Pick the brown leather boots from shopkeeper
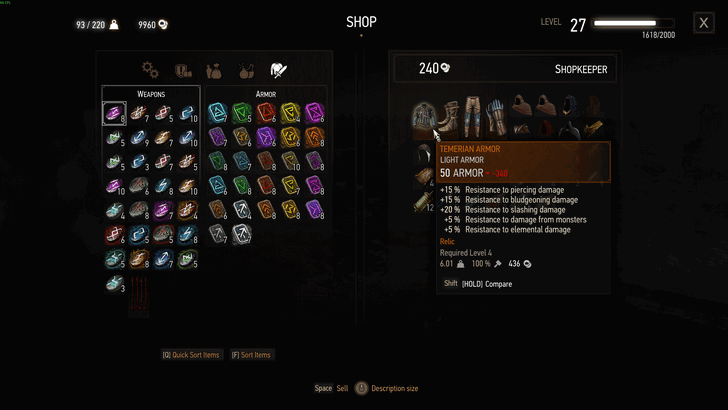Image resolution: width=728 pixels, height=410 pixels. 448,117
